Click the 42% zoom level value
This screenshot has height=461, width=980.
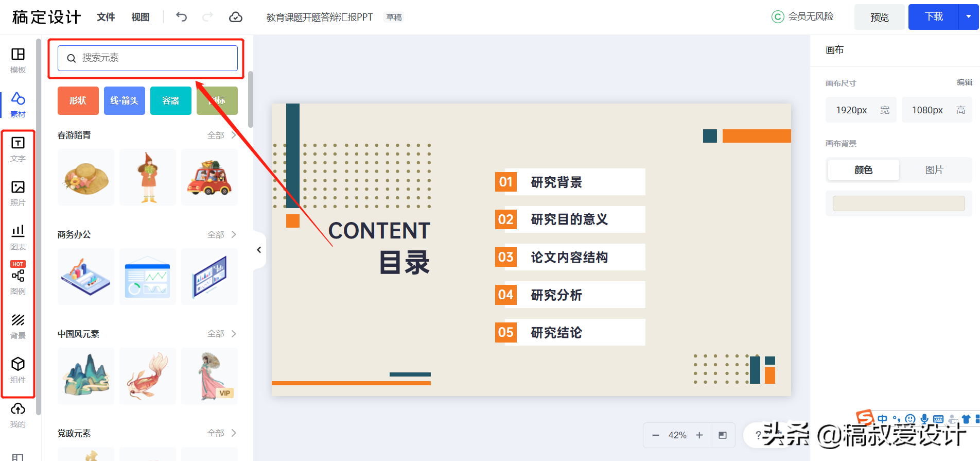[x=677, y=435]
